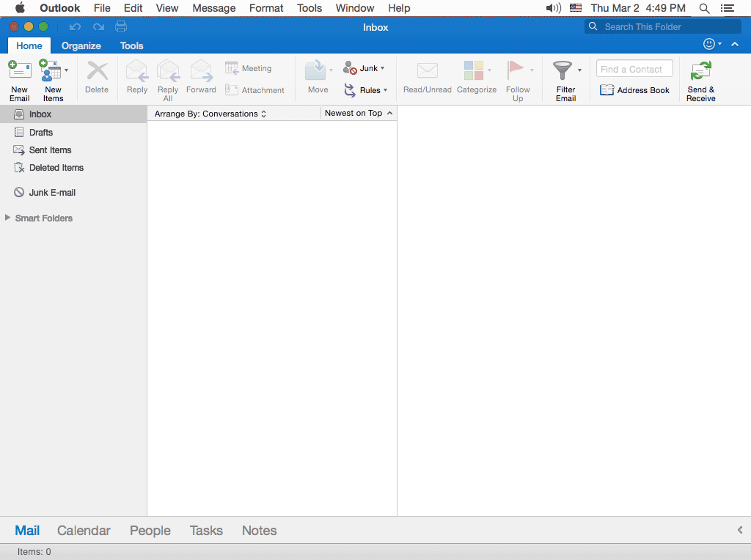Switch to the Organize ribbon tab
This screenshot has height=560, width=751.
81,45
